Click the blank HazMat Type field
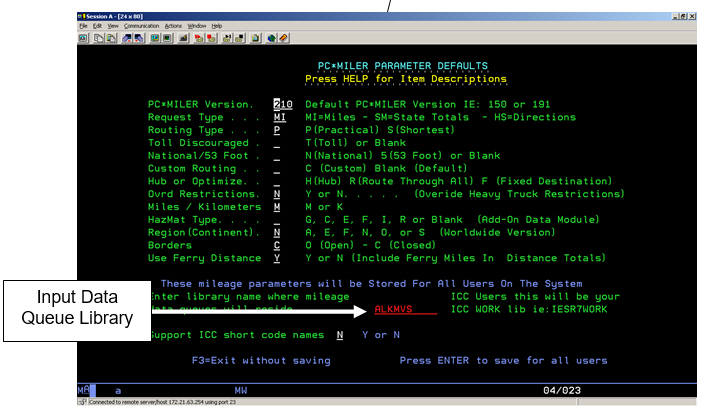714x412 pixels. pos(276,219)
